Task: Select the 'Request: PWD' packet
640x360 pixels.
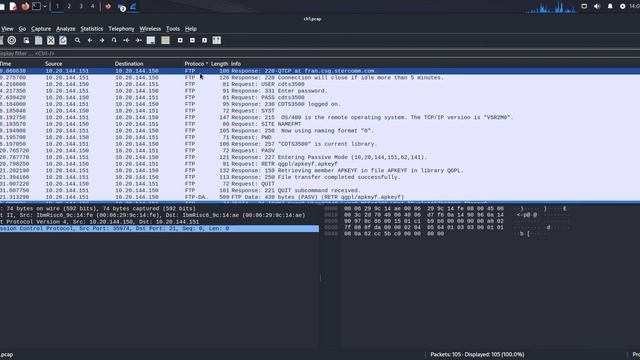Action: click(320, 137)
